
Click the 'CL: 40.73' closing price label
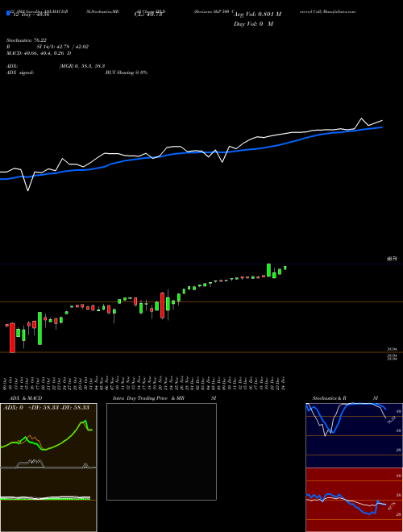click(x=148, y=15)
